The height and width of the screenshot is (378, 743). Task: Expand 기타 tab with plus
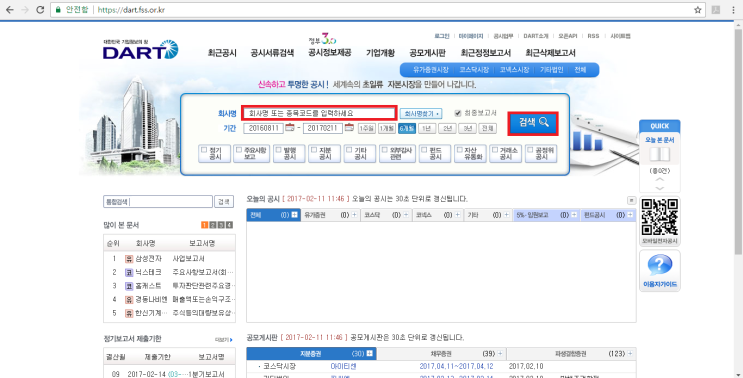(506, 215)
